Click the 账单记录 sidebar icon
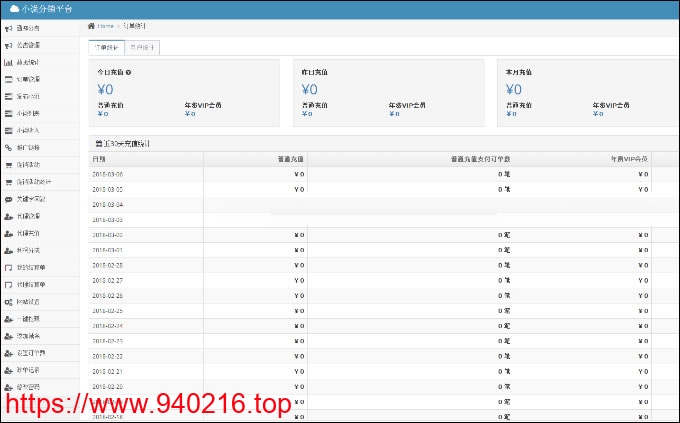Screen dimensions: 680x423 coord(8,371)
